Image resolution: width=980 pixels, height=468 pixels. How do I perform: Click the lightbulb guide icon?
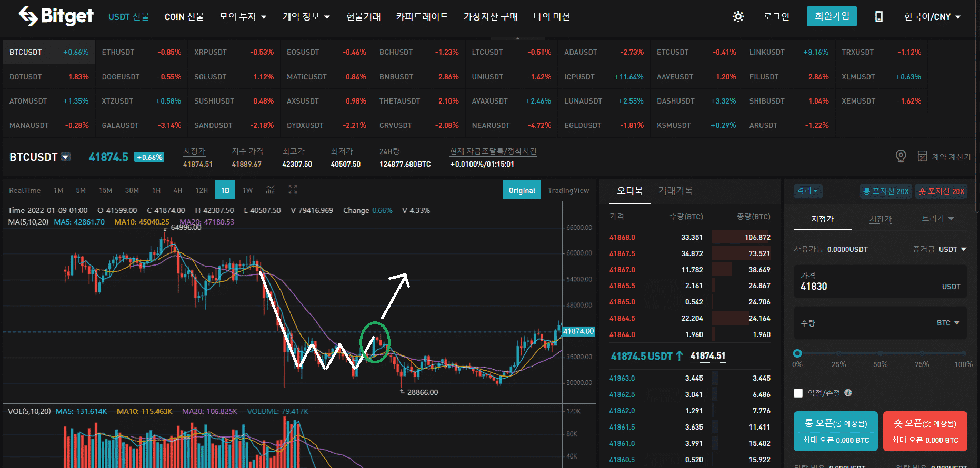tap(901, 156)
